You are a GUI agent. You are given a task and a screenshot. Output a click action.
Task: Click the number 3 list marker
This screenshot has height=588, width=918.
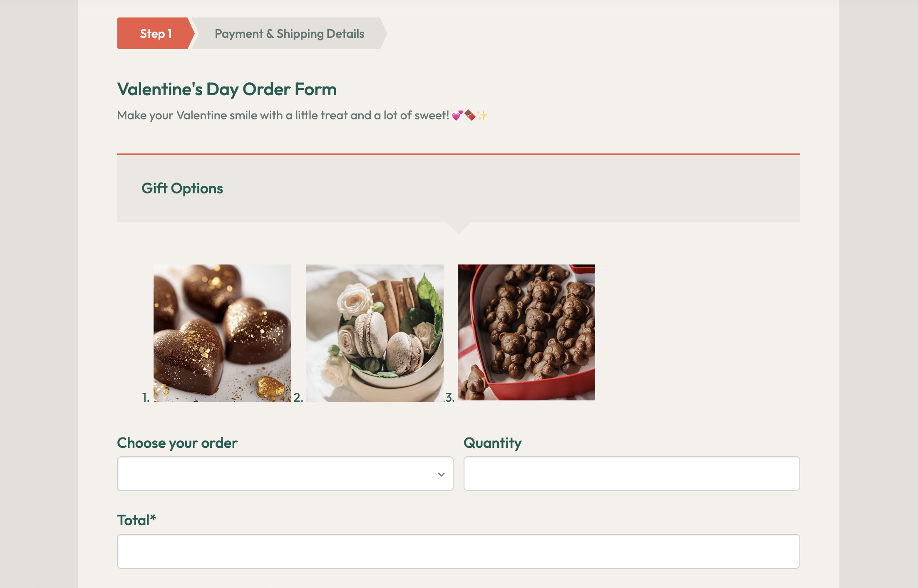pyautogui.click(x=449, y=397)
